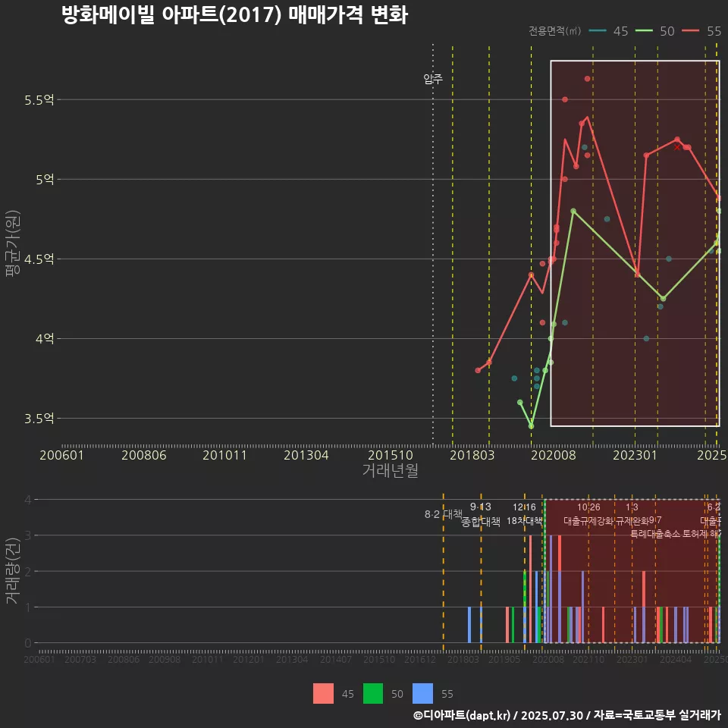Click the red x marker on the 55 line

click(x=677, y=147)
